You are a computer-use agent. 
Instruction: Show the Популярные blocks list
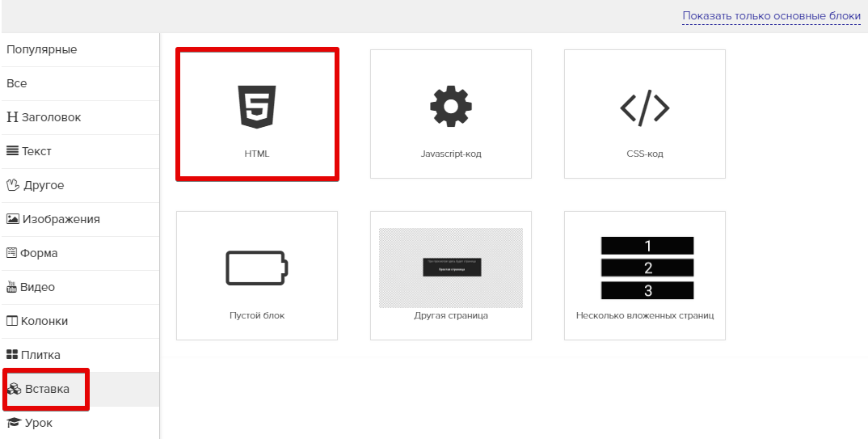click(x=42, y=49)
